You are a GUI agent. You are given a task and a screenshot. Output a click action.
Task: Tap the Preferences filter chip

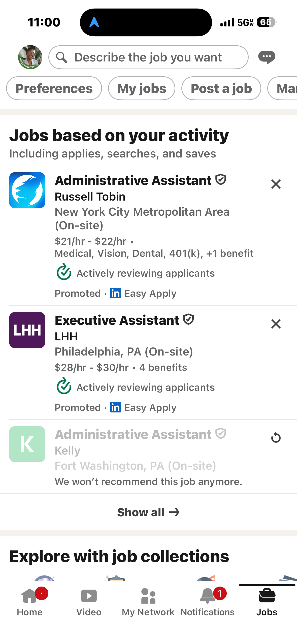54,88
